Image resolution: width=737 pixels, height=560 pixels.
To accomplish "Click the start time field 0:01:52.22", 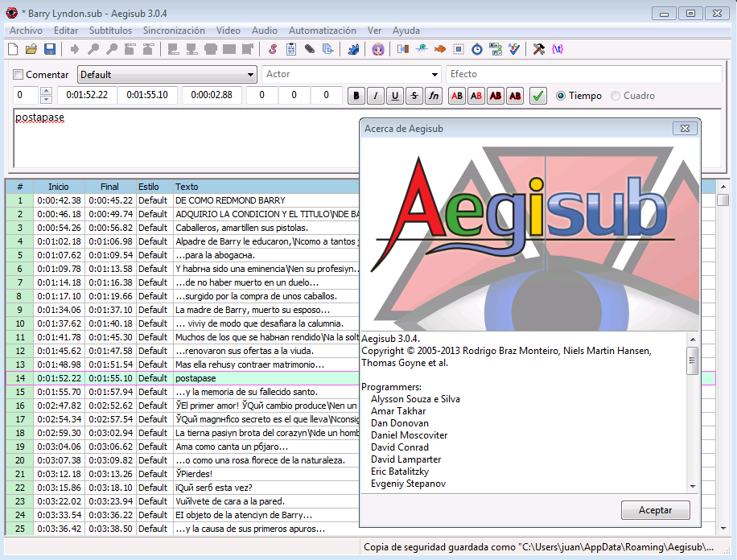I will (87, 95).
